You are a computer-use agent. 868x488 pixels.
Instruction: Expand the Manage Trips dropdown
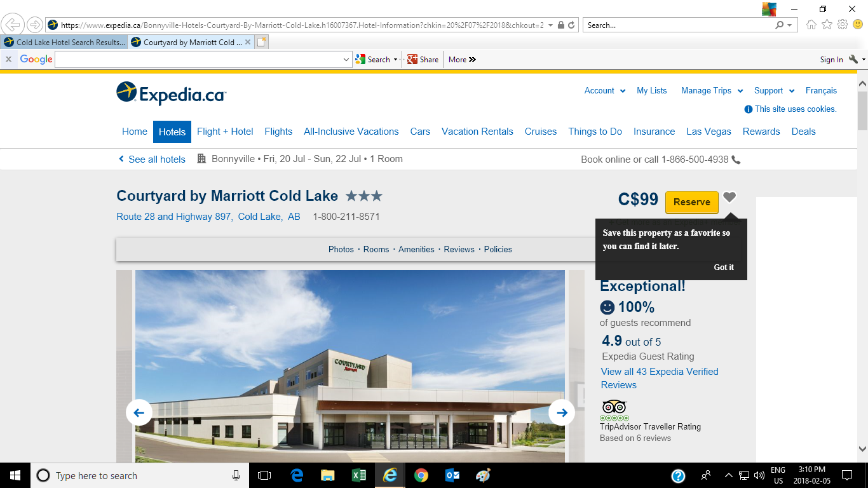point(712,91)
